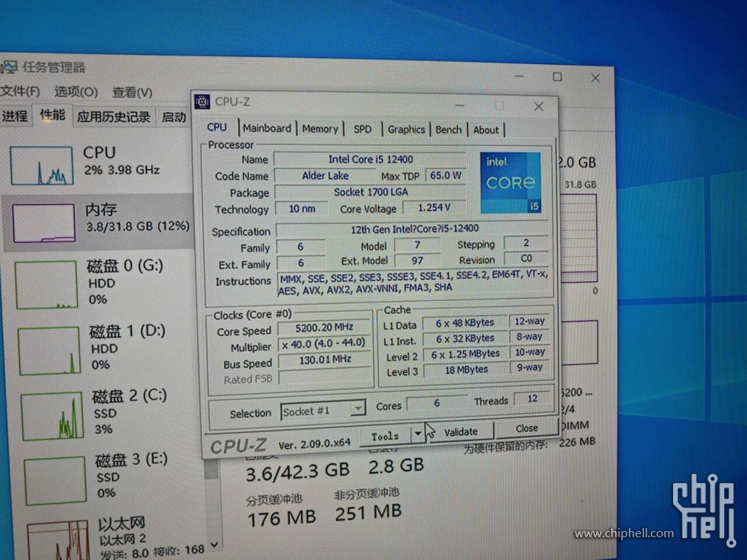The image size is (747, 560).
Task: Click the 251 MB non-paged pool value
Action: pos(367,513)
